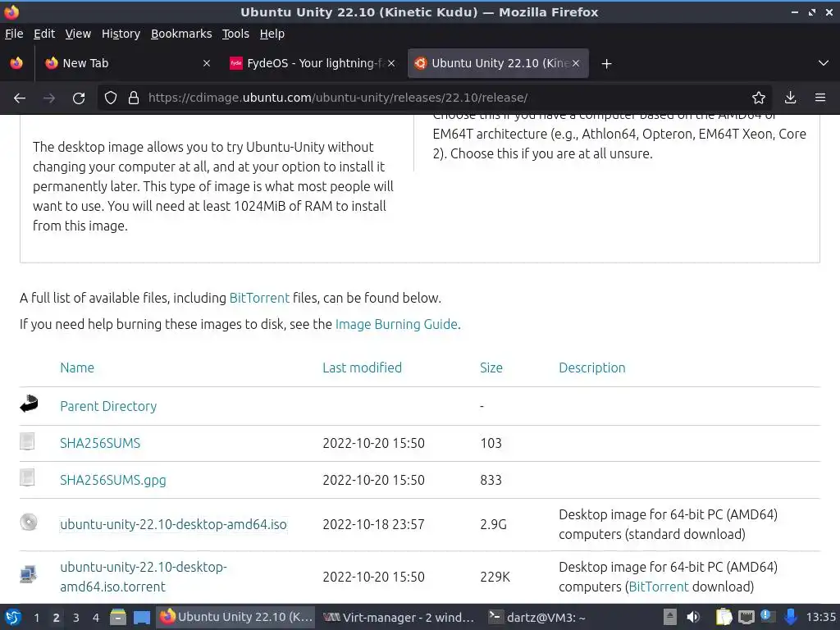Switch to workspace 4
840x630 pixels.
coord(96,618)
